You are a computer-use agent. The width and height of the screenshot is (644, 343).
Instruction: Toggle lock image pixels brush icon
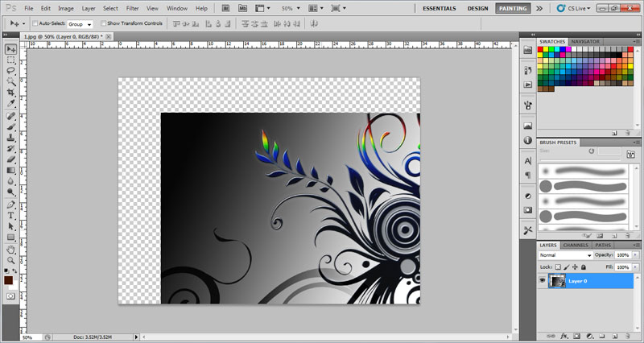click(567, 267)
